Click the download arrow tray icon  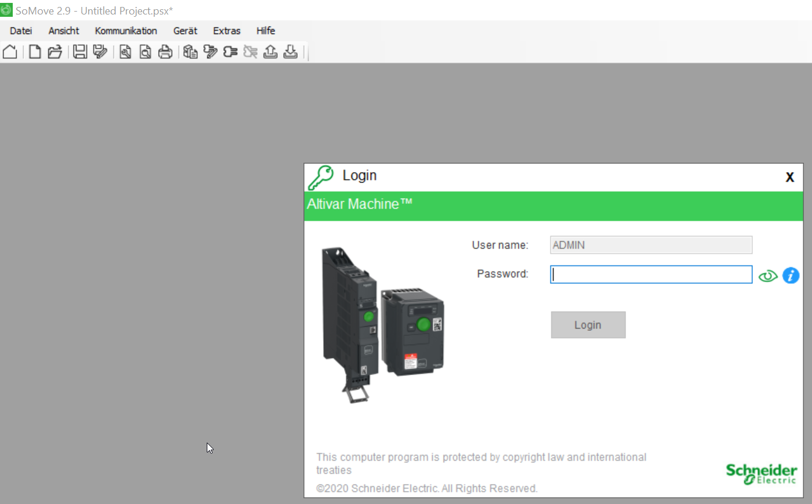pos(291,52)
